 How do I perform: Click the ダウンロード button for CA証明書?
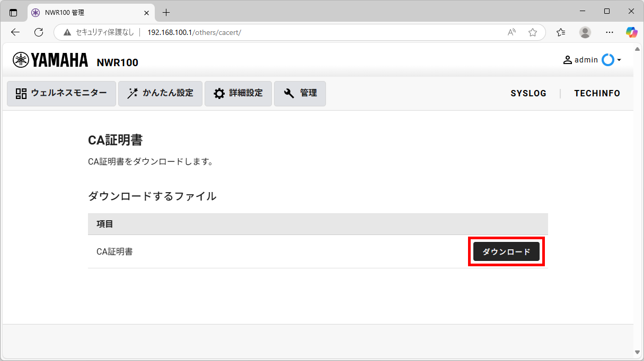(x=506, y=251)
